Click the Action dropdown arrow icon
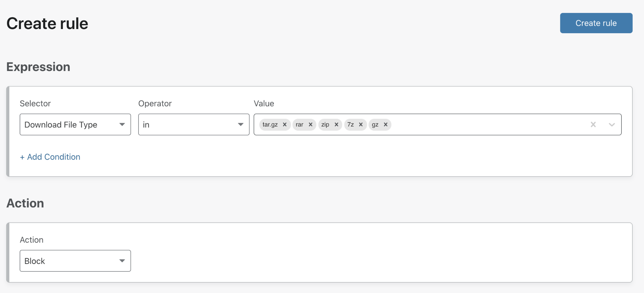Viewport: 644px width, 293px height. point(122,261)
